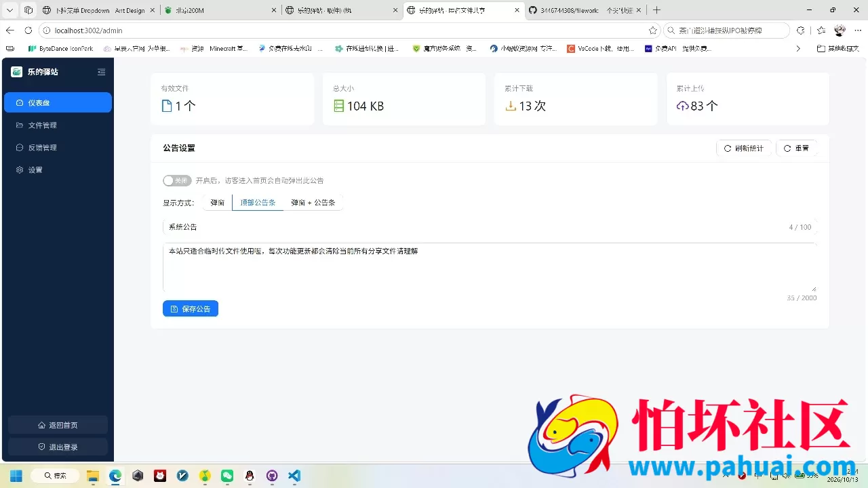Open 反馈管理 in the sidebar

point(58,147)
